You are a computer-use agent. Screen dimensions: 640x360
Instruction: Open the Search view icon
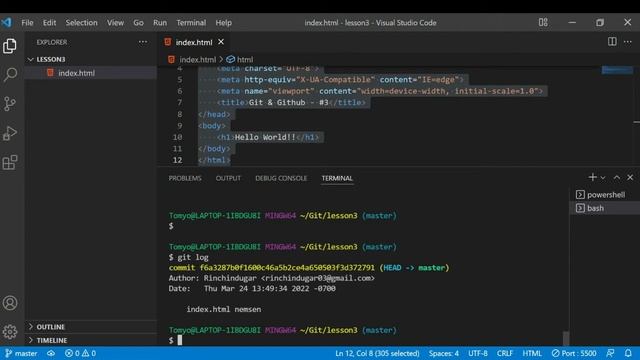(x=10, y=75)
